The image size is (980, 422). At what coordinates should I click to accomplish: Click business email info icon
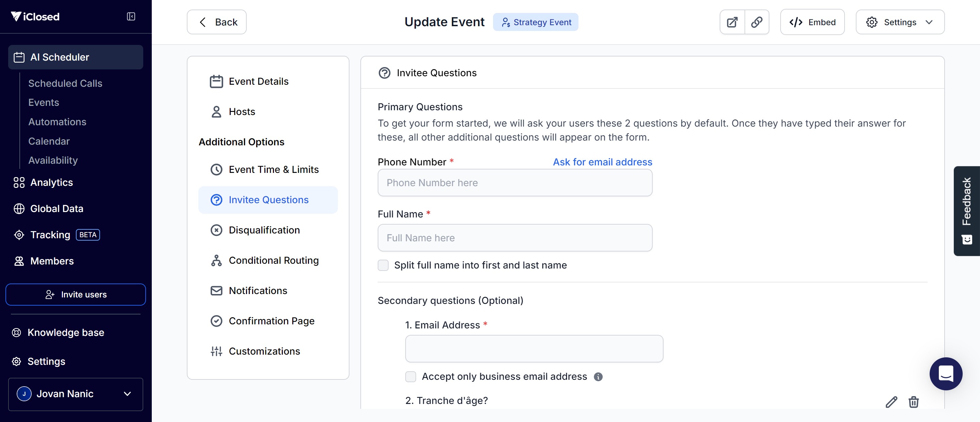click(x=598, y=376)
